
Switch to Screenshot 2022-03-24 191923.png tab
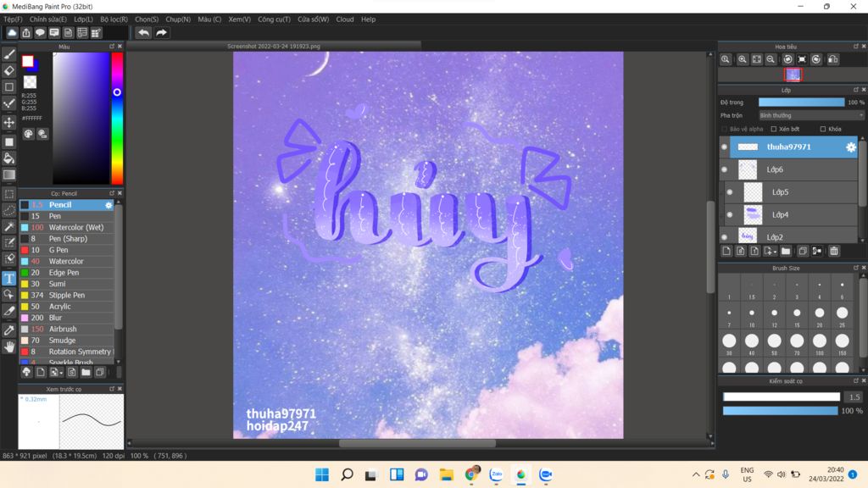coord(274,47)
